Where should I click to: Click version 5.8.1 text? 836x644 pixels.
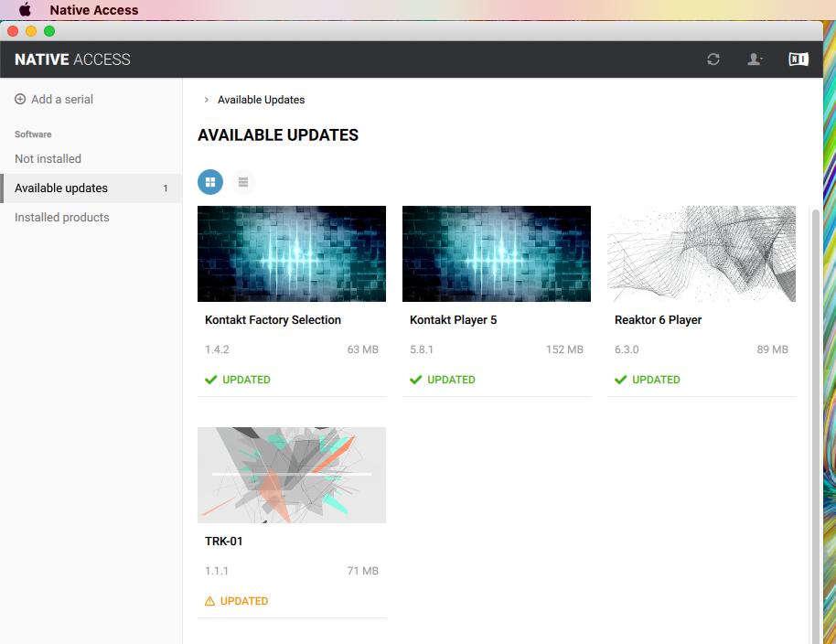422,349
